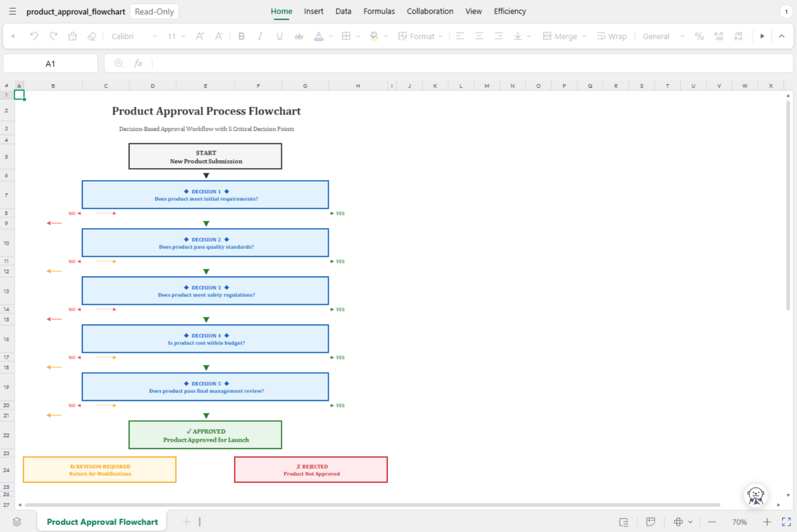The image size is (797, 532).
Task: Toggle Wrap text
Action: pos(612,36)
